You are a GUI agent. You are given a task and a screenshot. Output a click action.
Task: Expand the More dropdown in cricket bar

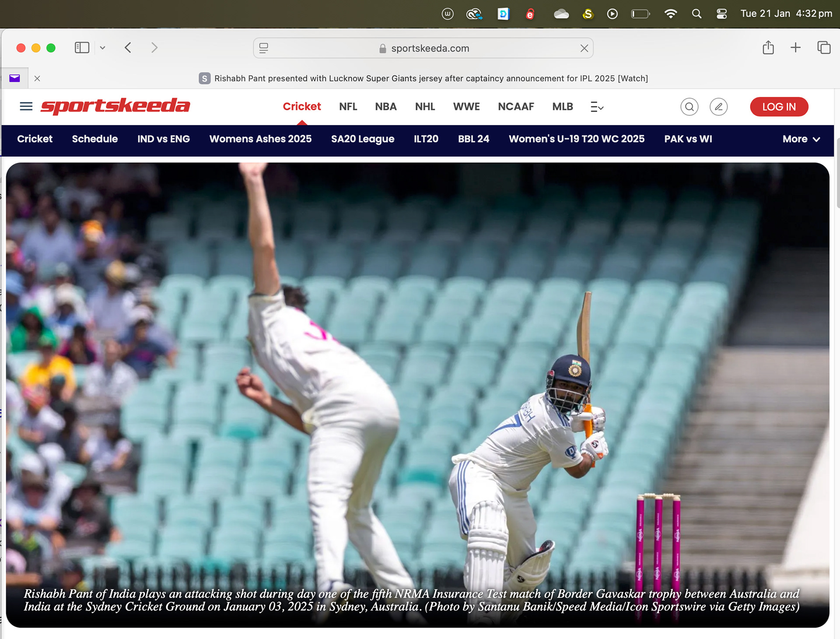coord(801,139)
